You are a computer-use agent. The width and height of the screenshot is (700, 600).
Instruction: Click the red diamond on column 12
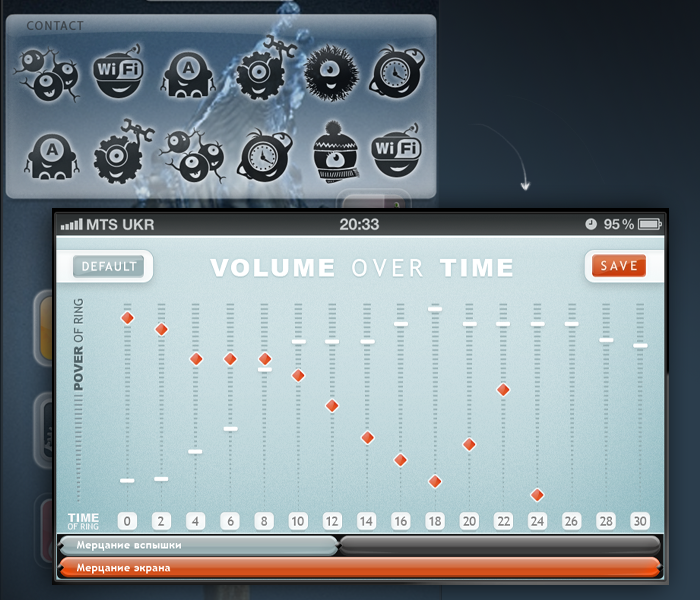332,405
